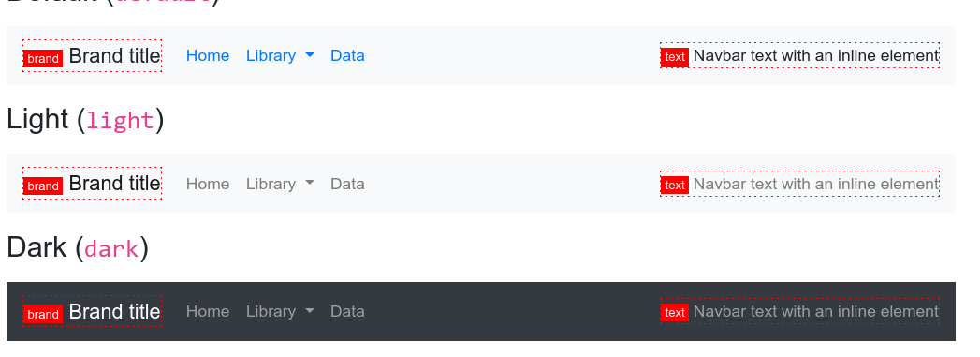Viewport: 980px width, 357px height.
Task: Click the red text badge in dark navbar
Action: [675, 312]
